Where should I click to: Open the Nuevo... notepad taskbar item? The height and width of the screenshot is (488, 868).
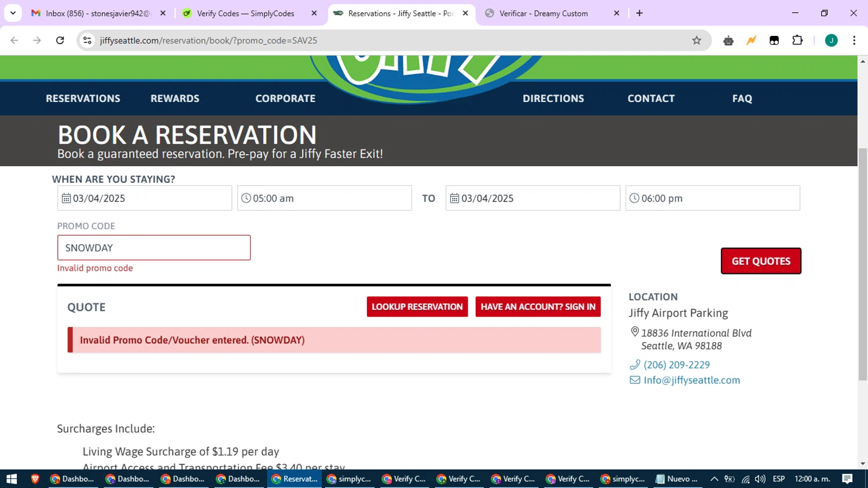pyautogui.click(x=677, y=479)
